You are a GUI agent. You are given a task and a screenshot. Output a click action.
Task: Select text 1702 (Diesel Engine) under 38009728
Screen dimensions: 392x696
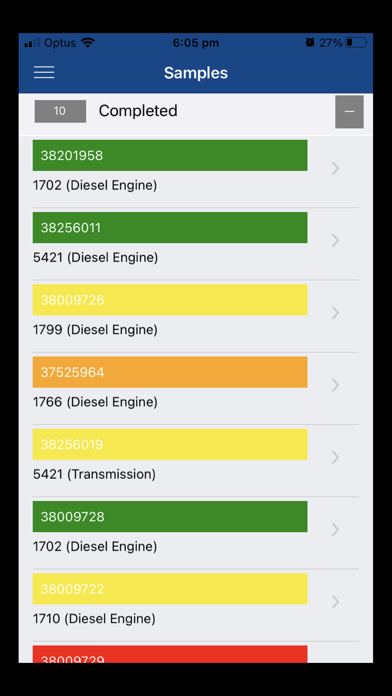tap(95, 546)
